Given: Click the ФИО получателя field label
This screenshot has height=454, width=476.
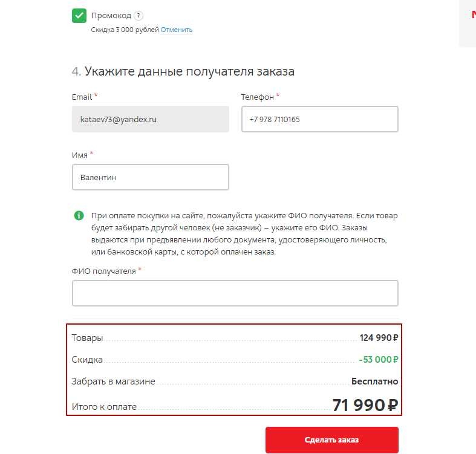Looking at the screenshot, I should pyautogui.click(x=104, y=271).
